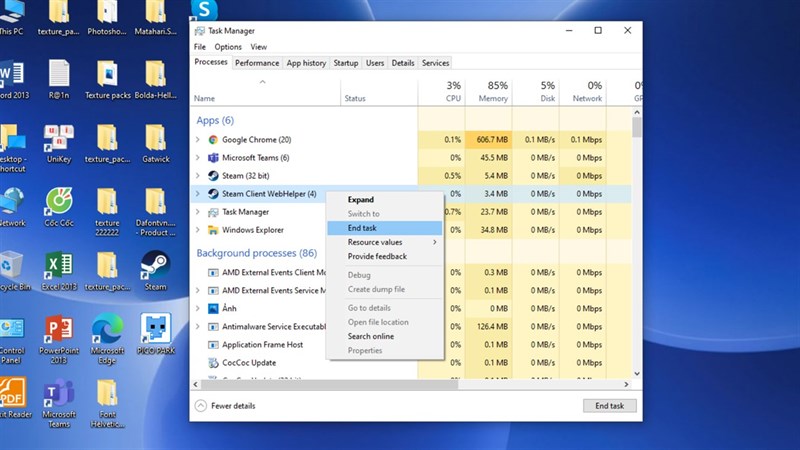Select the Microsoft Teams desktop shortcut
The height and width of the screenshot is (450, 800).
(59, 403)
